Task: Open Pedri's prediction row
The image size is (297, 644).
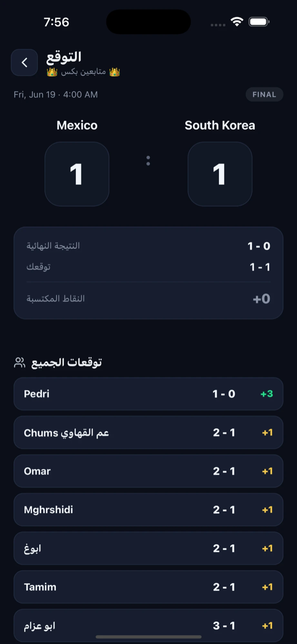Action: click(x=148, y=394)
